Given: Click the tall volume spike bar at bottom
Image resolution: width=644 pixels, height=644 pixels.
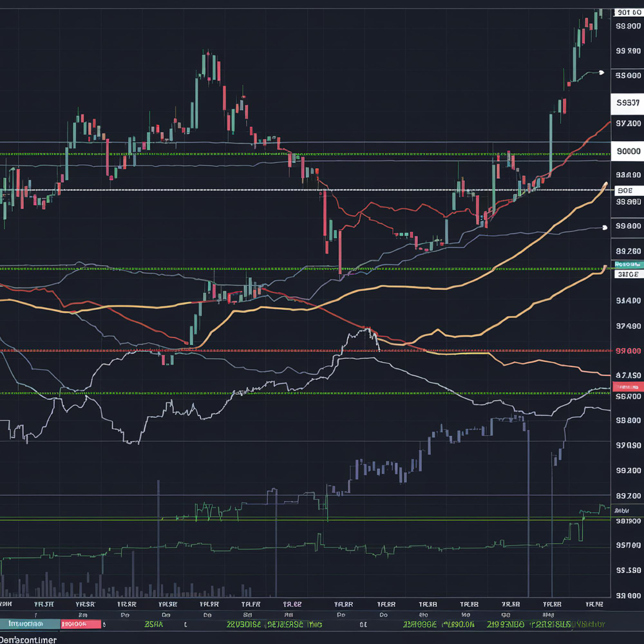Looking at the screenshot, I should pos(528,513).
